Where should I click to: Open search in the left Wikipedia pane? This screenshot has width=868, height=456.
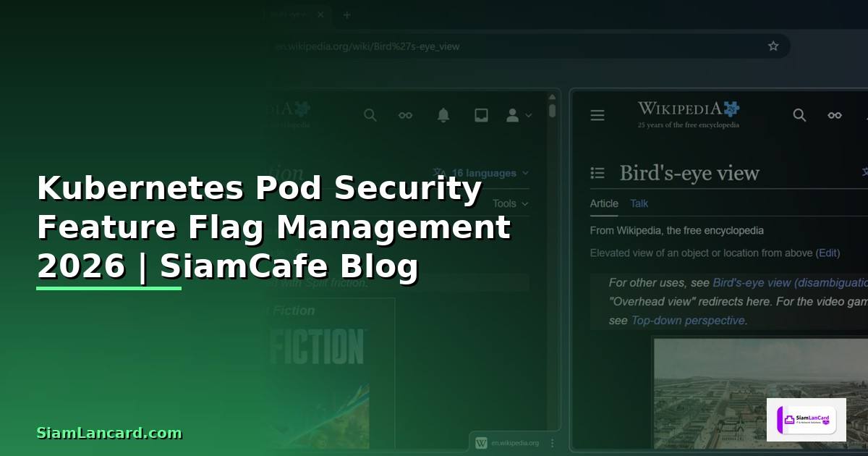pyautogui.click(x=370, y=115)
